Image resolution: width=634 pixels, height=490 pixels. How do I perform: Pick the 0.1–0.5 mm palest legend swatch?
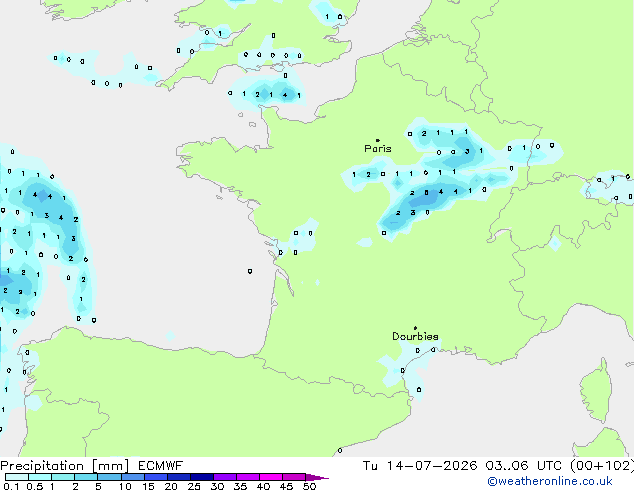[17, 477]
